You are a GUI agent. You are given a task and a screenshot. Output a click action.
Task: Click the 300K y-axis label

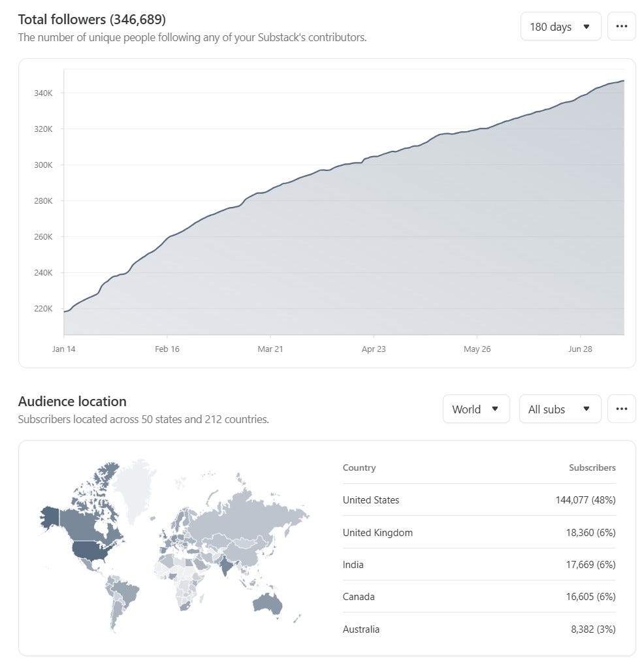point(43,165)
